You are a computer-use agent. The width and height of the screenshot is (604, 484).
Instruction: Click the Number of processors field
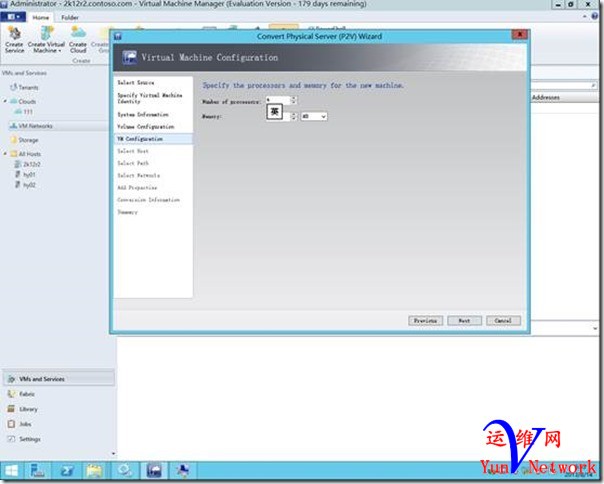[277, 100]
